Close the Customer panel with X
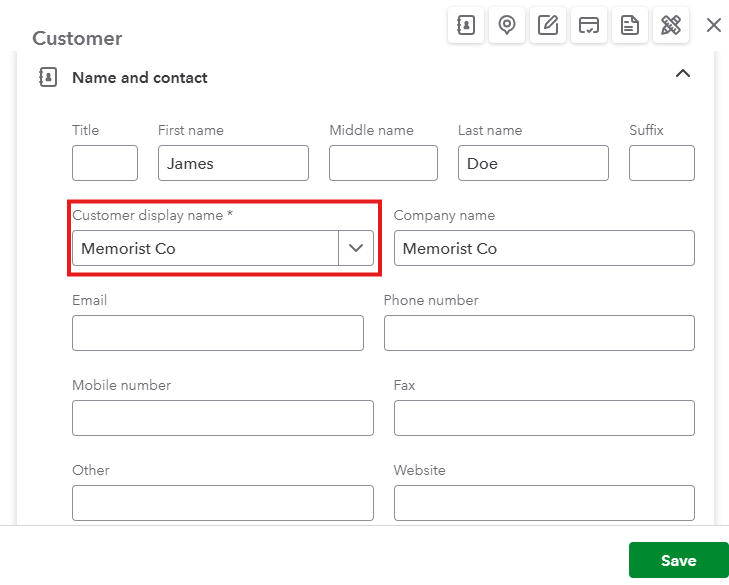The image size is (729, 585). (714, 25)
